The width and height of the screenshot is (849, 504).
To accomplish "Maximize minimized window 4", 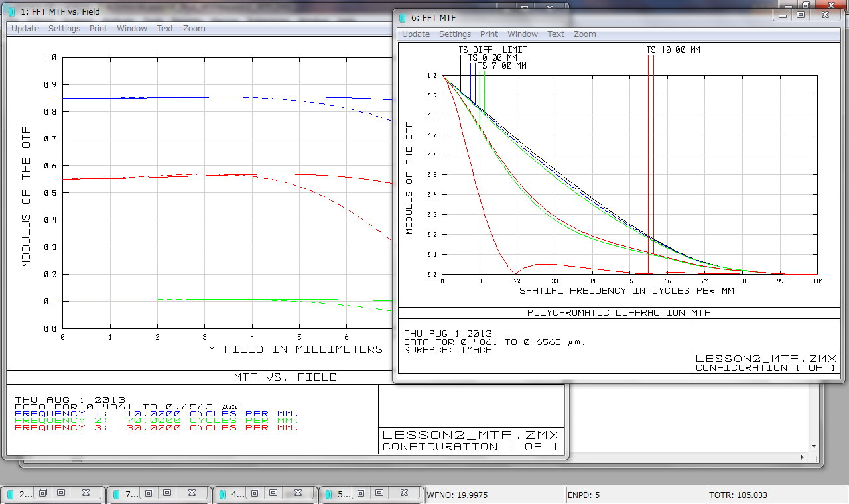I will click(273, 493).
